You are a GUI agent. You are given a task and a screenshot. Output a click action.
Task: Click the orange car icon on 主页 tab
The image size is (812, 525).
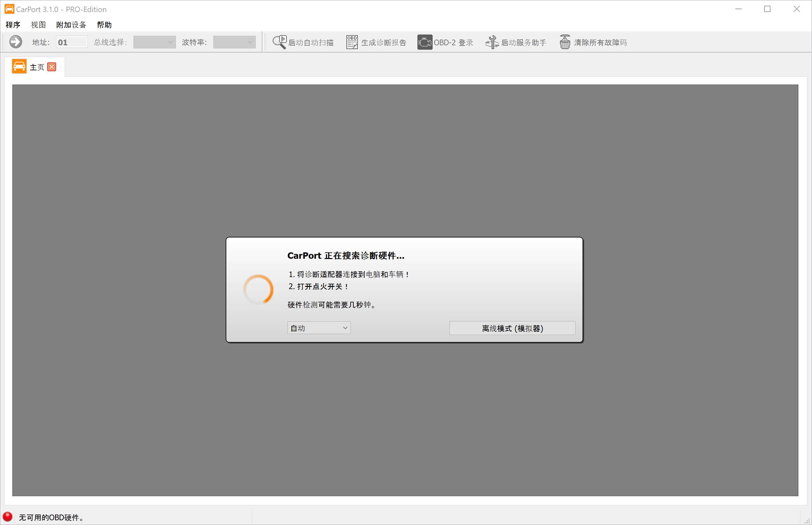click(x=19, y=66)
